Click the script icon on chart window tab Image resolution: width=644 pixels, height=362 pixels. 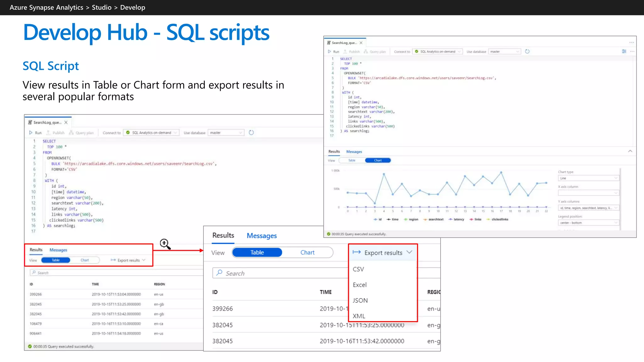tap(329, 43)
